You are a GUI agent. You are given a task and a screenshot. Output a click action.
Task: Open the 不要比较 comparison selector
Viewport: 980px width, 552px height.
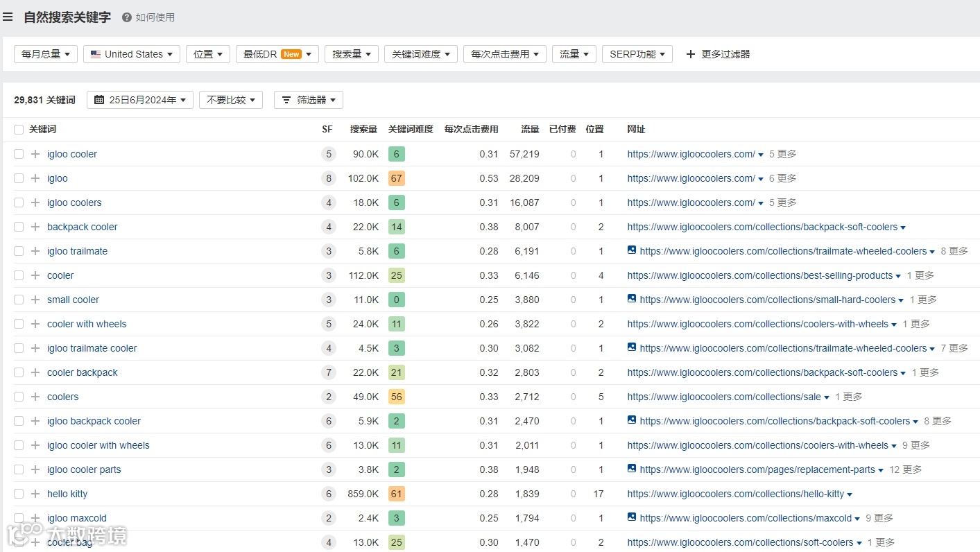[231, 100]
